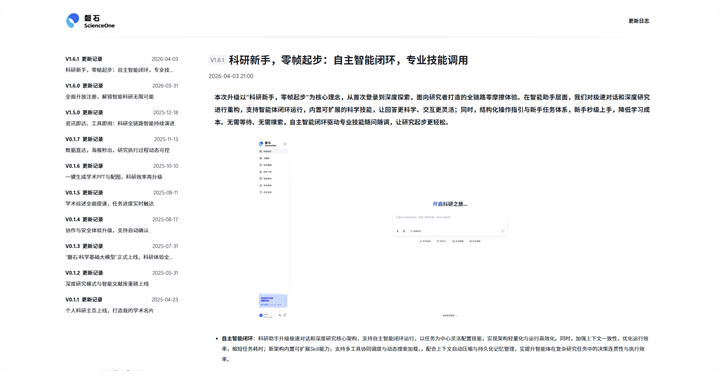View the V0.1.3 更新记录 entry
720x379 pixels.
pyautogui.click(x=122, y=251)
